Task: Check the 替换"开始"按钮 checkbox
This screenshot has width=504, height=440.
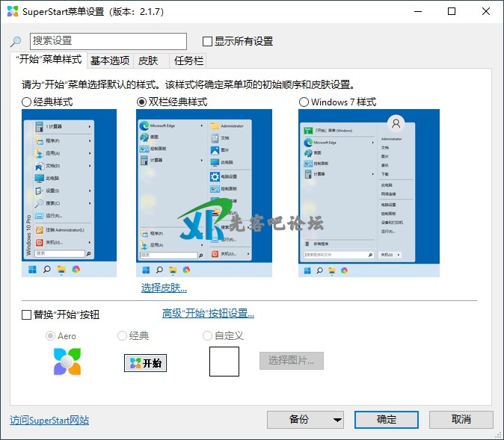Action: coord(27,314)
